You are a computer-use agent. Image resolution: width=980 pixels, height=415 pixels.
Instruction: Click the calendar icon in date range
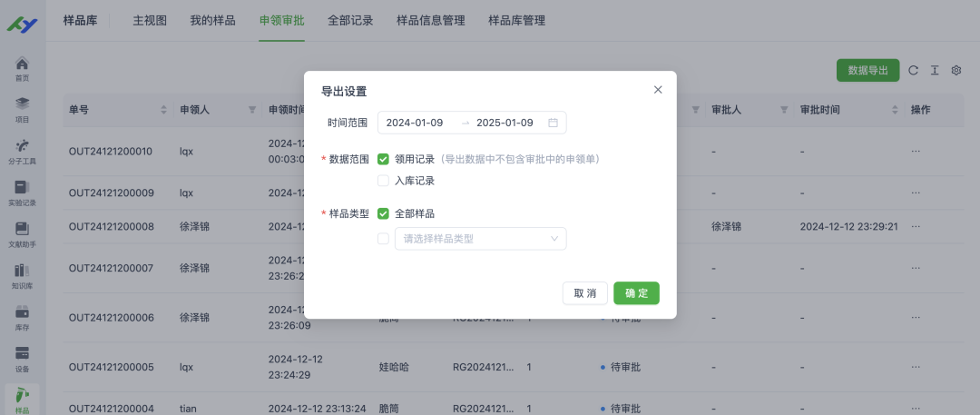[553, 123]
